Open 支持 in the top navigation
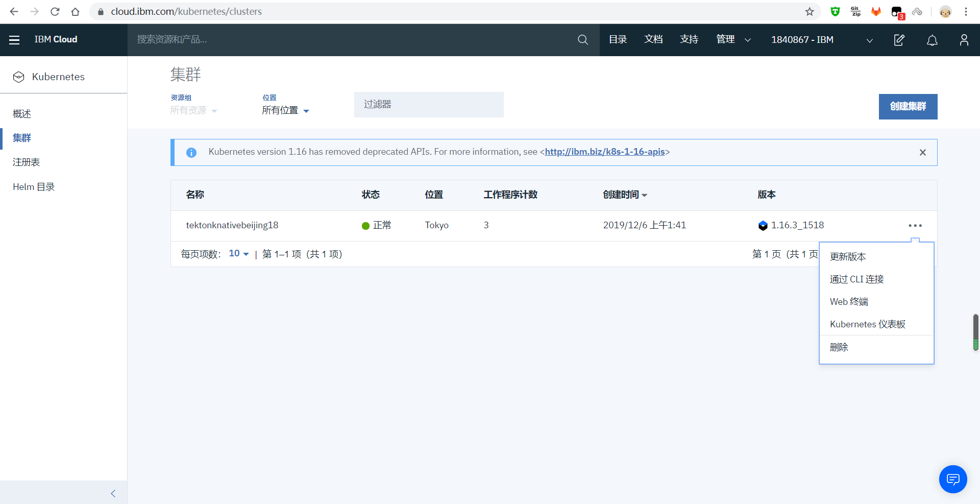The width and height of the screenshot is (980, 504). point(689,39)
